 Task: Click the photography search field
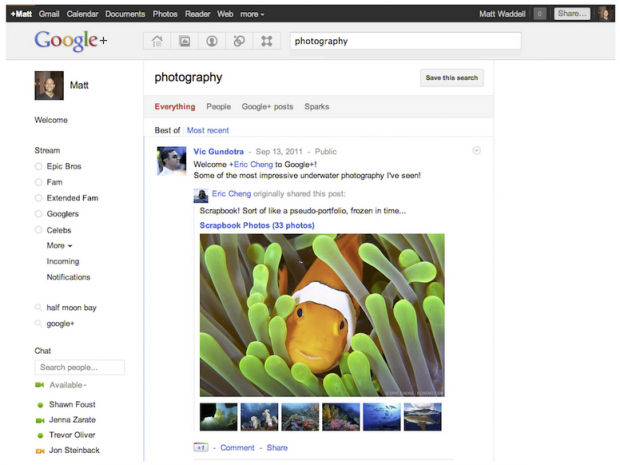(404, 41)
